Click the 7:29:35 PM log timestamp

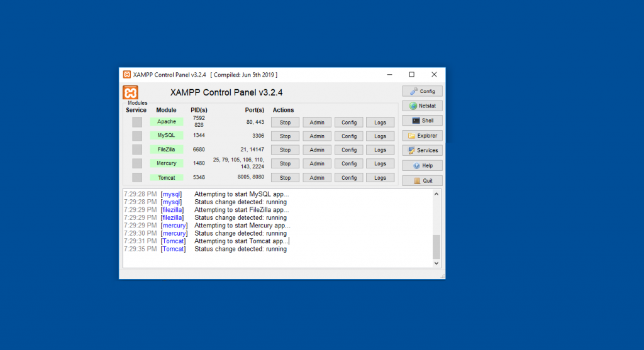(140, 249)
